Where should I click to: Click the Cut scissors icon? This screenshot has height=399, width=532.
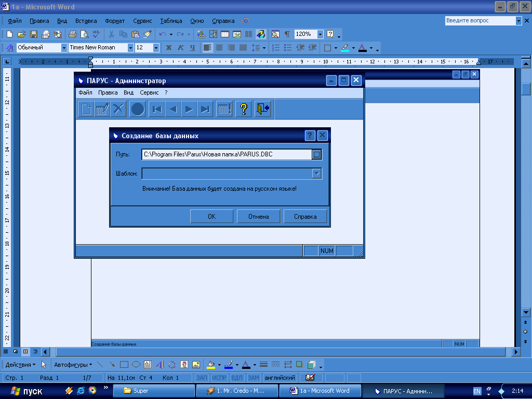(111, 34)
